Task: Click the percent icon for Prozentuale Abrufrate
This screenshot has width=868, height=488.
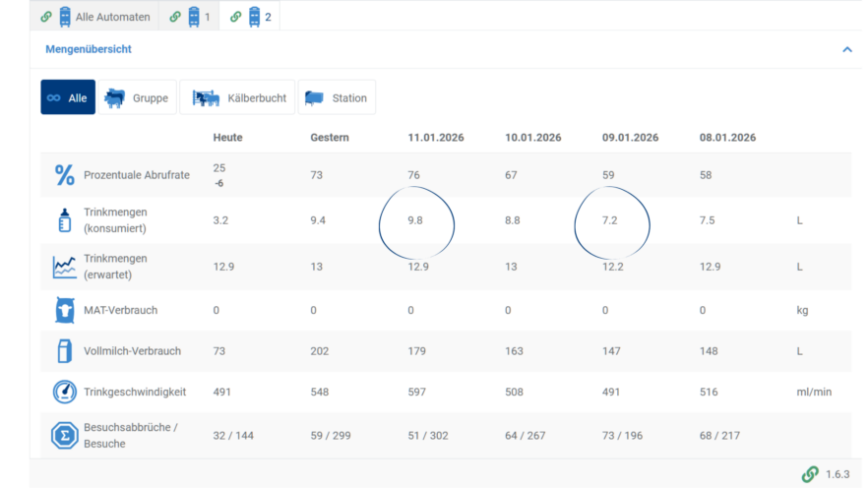Action: [64, 175]
